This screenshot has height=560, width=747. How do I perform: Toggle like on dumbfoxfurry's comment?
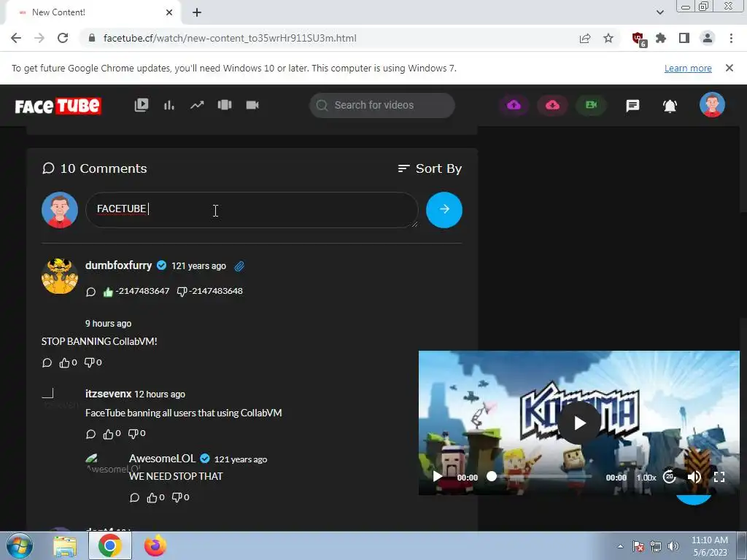click(x=108, y=292)
